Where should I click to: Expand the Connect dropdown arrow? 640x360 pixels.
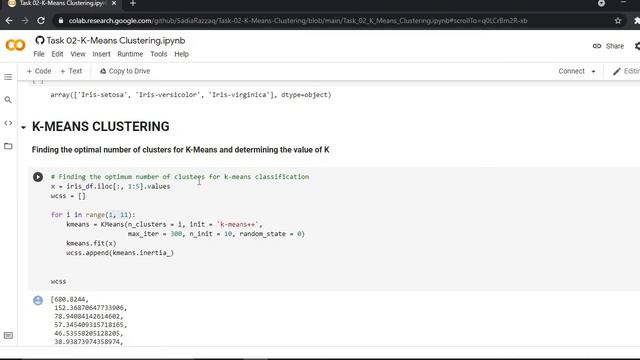pyautogui.click(x=593, y=71)
